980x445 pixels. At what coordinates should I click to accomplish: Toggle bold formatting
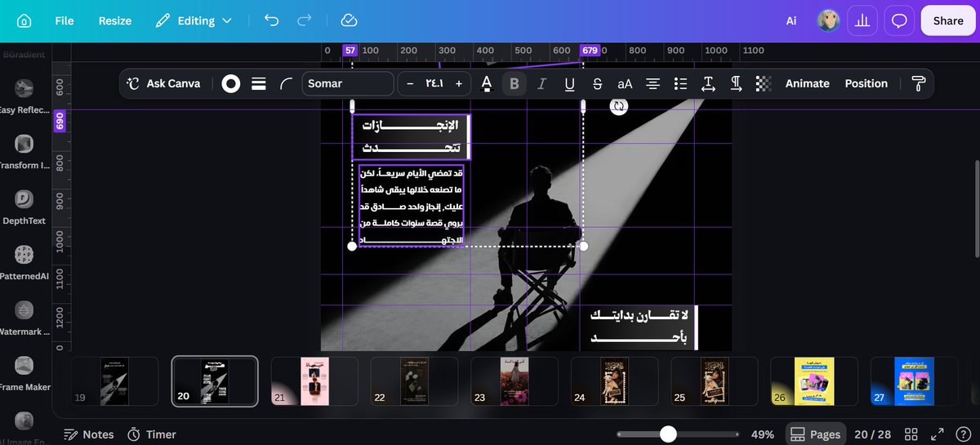pos(514,83)
